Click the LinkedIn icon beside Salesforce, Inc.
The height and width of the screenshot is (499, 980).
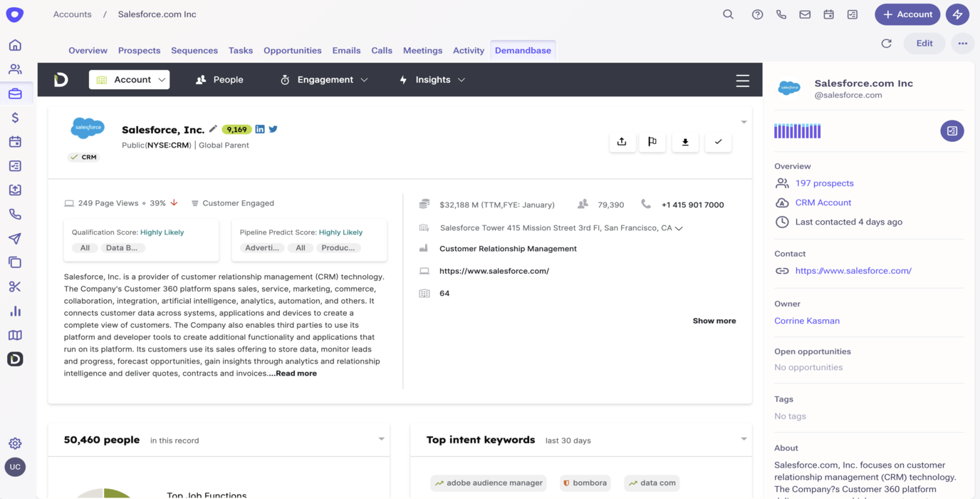pyautogui.click(x=260, y=129)
